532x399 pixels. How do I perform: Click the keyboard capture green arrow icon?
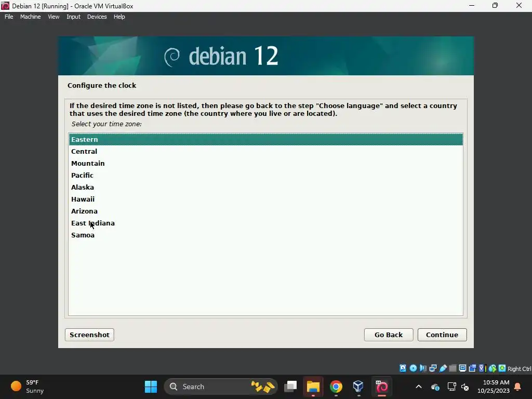coord(502,368)
